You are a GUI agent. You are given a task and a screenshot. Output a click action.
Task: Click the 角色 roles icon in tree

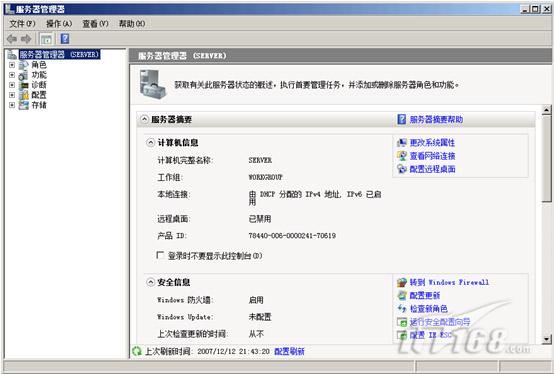point(23,65)
